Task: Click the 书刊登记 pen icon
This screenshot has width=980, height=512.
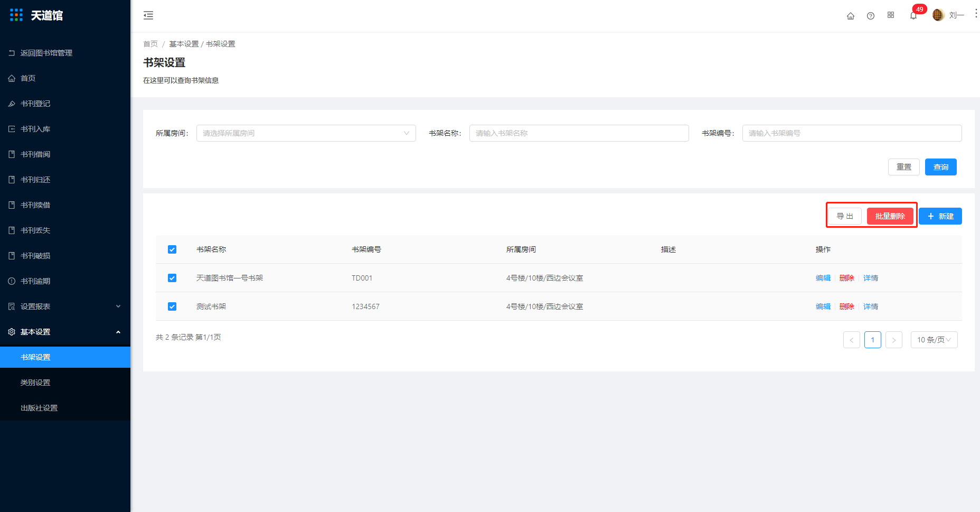Action: tap(12, 104)
